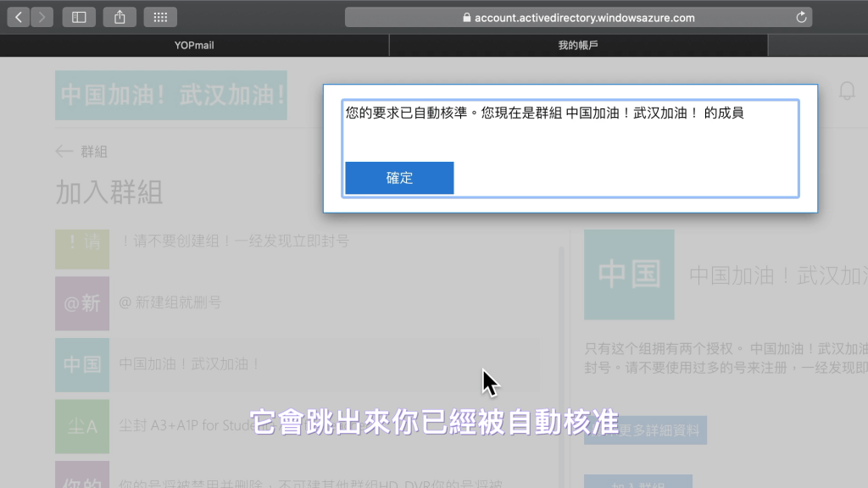
Task: Select the ！请不要创建组！一经发现立即封号 group row
Action: click(298, 249)
